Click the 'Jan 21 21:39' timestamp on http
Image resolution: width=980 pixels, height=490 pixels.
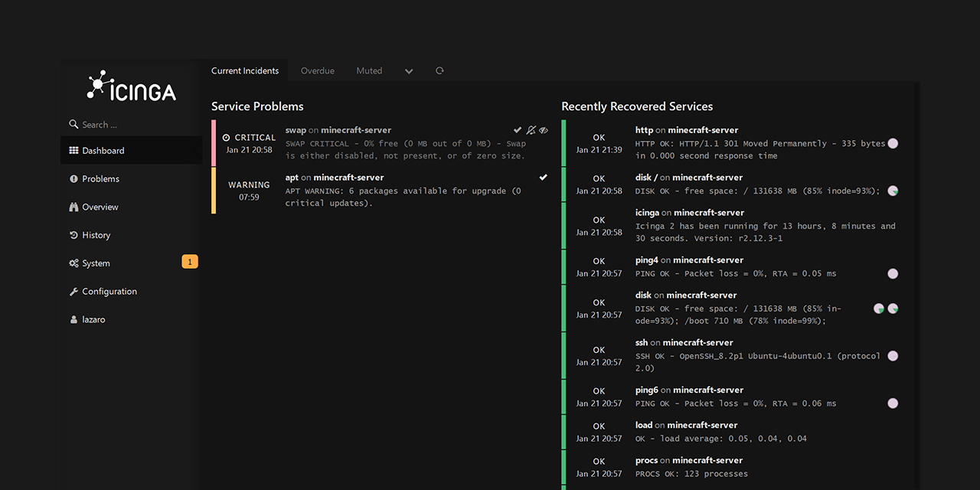(599, 150)
